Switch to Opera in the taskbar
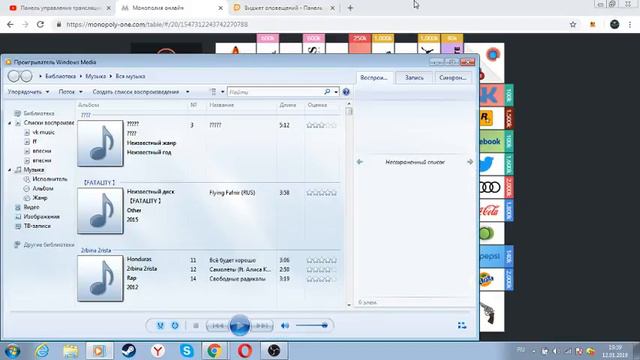 tap(244, 351)
